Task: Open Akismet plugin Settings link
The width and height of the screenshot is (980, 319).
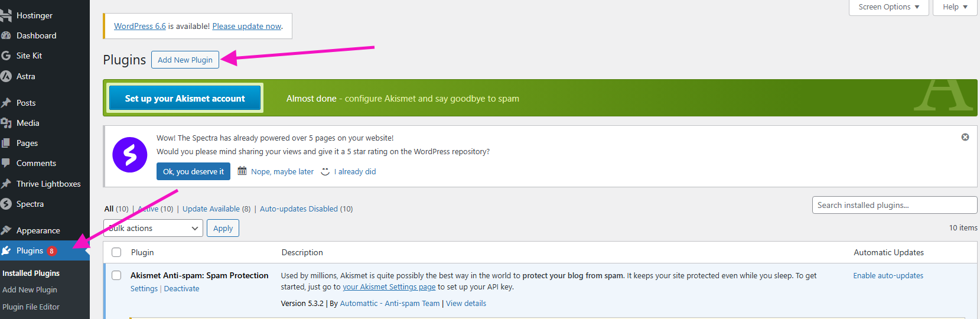Action: (x=144, y=288)
